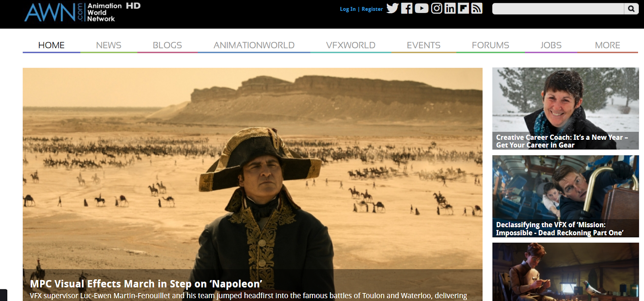Focus the site search input field
Viewport: 644px width, 301px height.
[558, 8]
